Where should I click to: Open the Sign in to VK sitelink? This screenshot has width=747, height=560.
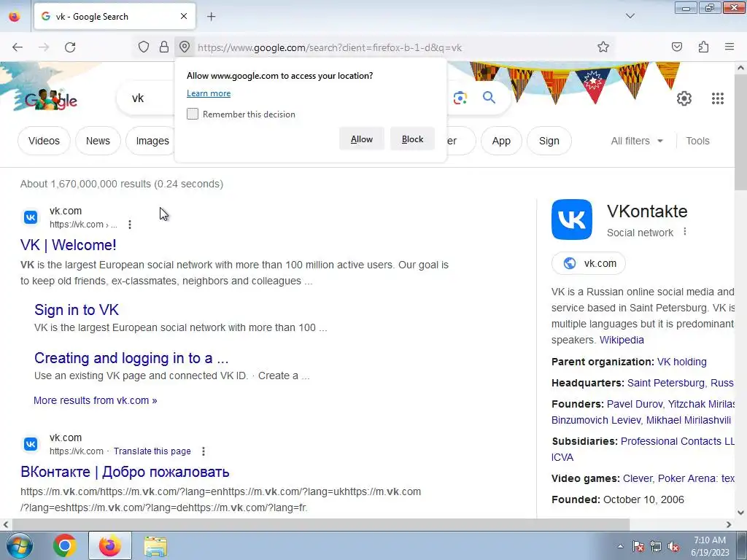76,310
